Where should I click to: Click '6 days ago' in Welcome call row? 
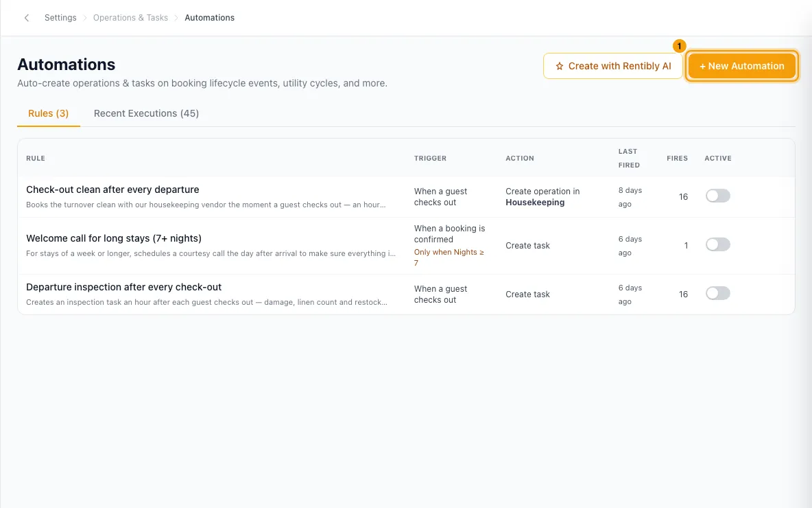click(x=630, y=246)
